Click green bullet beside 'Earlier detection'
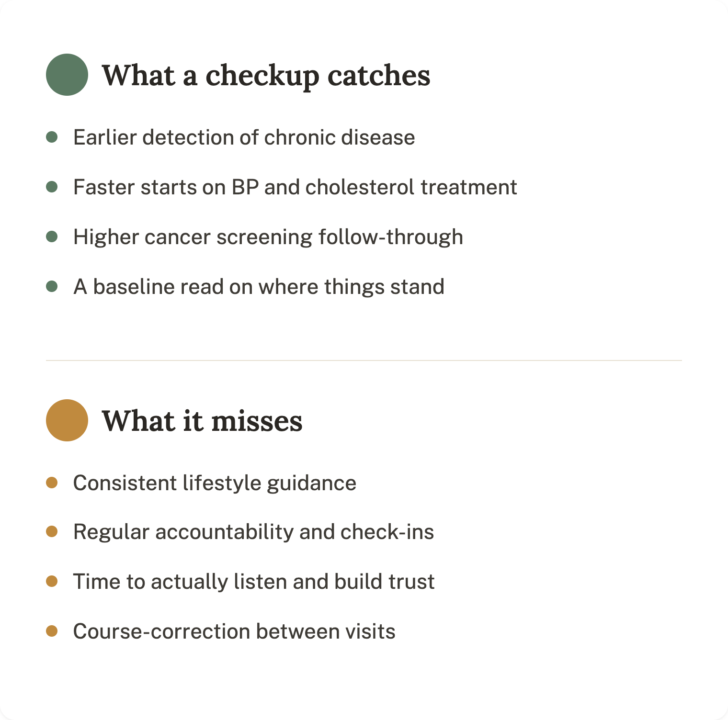This screenshot has height=720, width=728. pos(52,137)
